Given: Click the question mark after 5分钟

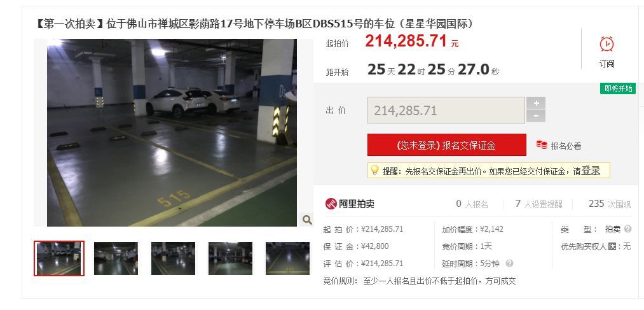Looking at the screenshot, I should point(509,264).
